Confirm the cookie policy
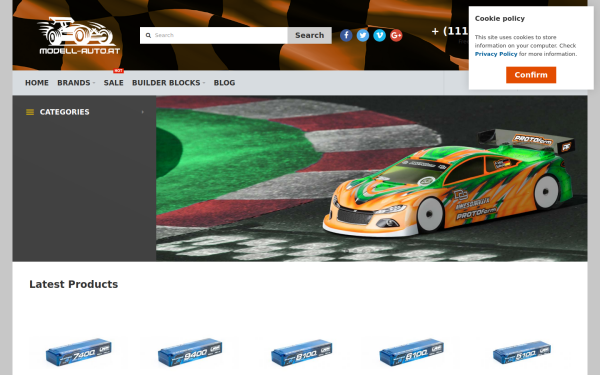Image resolution: width=600 pixels, height=375 pixels. (531, 75)
